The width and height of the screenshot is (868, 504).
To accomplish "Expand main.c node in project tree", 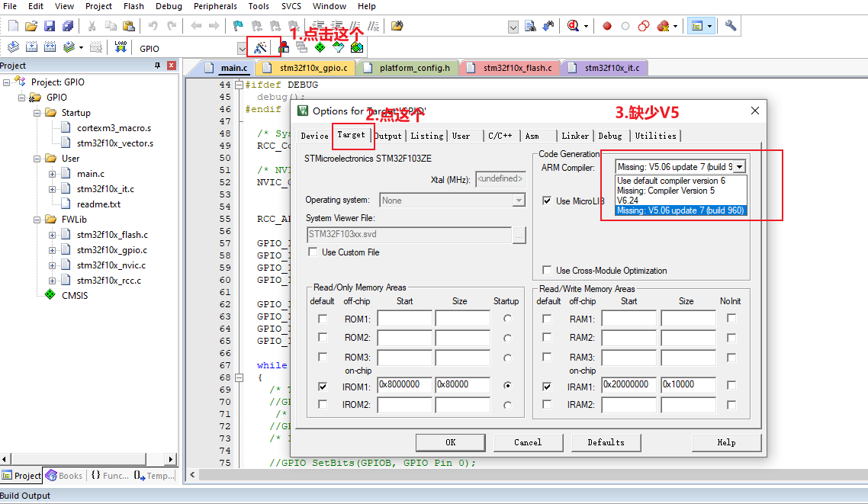I will 52,174.
